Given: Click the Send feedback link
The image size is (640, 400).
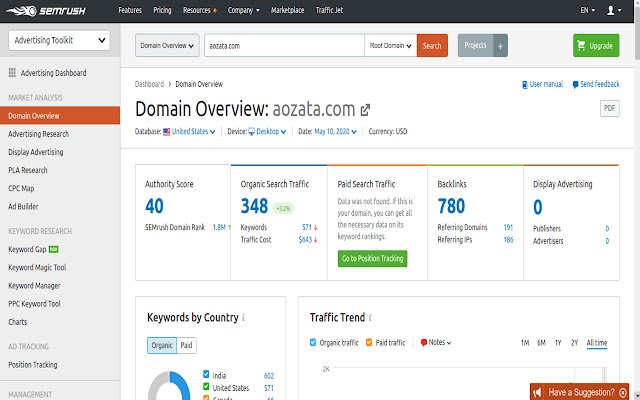Looking at the screenshot, I should [596, 84].
